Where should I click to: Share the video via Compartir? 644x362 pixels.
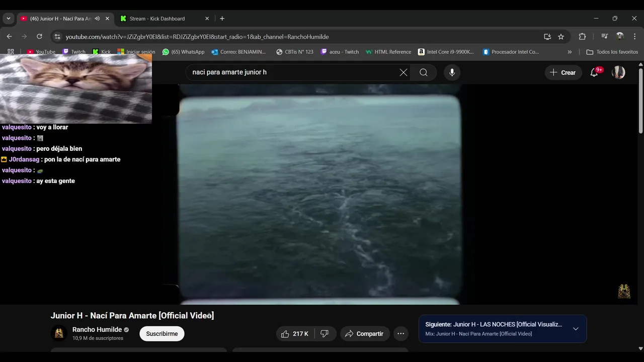(365, 334)
